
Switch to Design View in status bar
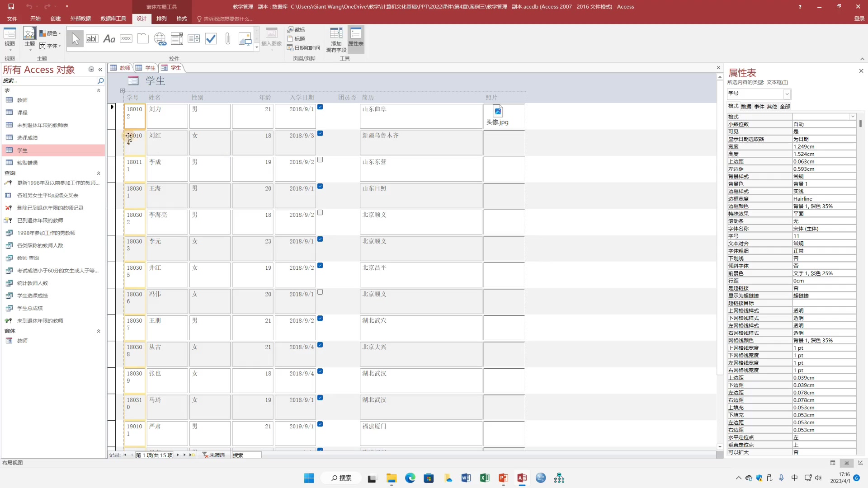coord(860,463)
